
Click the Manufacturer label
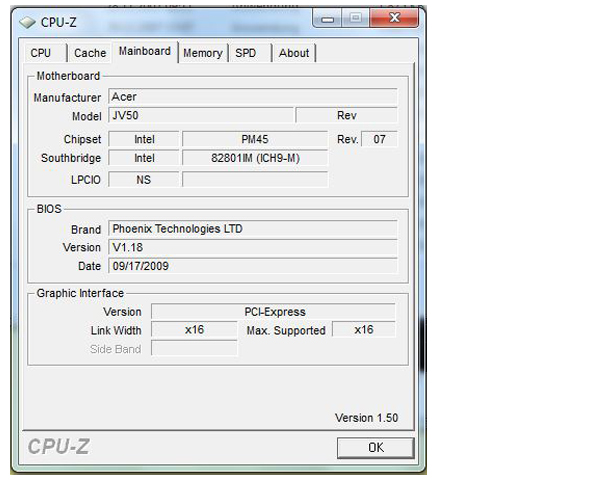[x=67, y=98]
